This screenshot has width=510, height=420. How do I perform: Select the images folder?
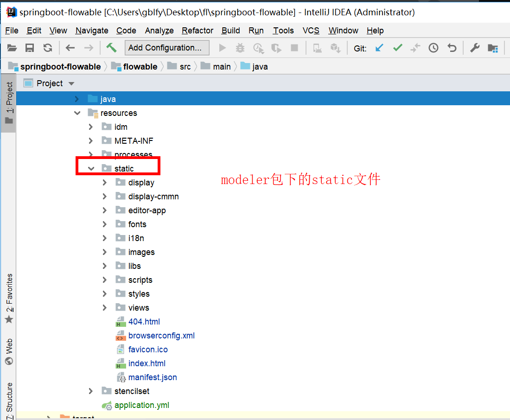point(141,252)
